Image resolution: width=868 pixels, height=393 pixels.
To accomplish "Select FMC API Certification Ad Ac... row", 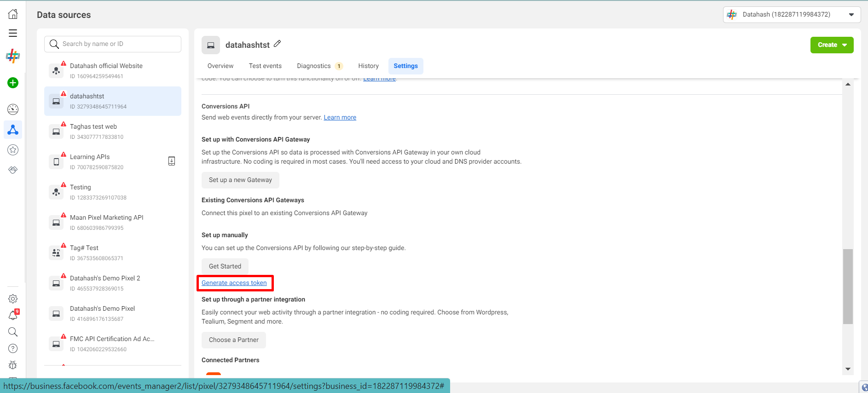I will pyautogui.click(x=113, y=344).
